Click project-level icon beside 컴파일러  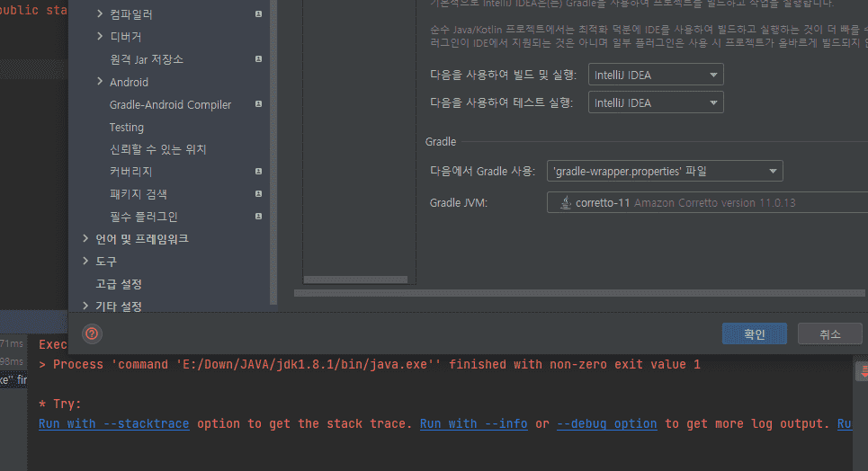point(258,13)
